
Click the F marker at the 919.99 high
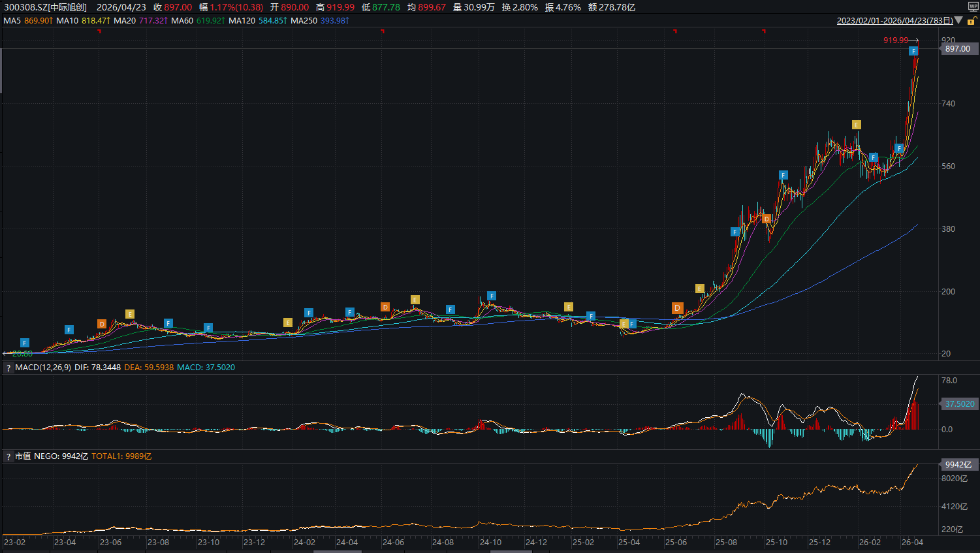(x=913, y=51)
